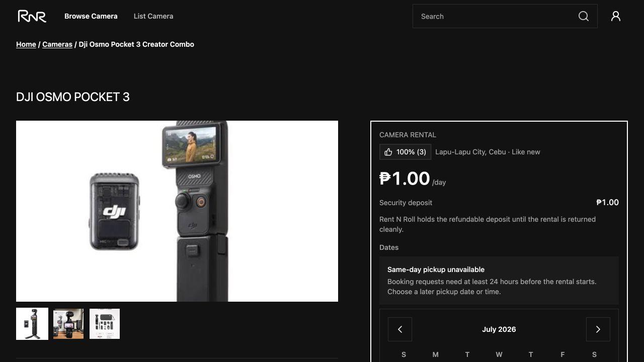Viewport: 644px width, 362px height.
Task: Click the 'Dates' section label
Action: [x=389, y=247]
